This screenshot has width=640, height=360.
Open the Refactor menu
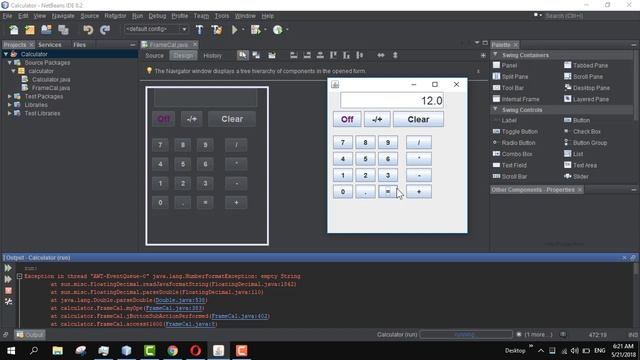tap(115, 16)
